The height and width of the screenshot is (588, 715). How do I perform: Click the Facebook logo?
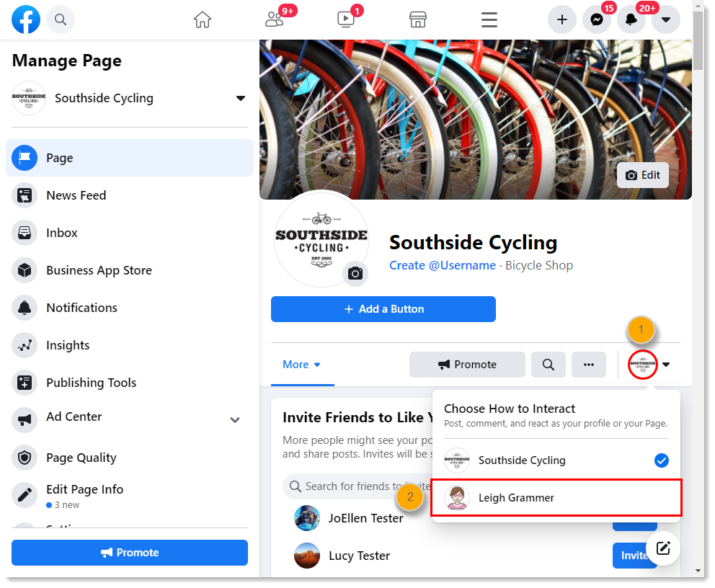tap(26, 19)
